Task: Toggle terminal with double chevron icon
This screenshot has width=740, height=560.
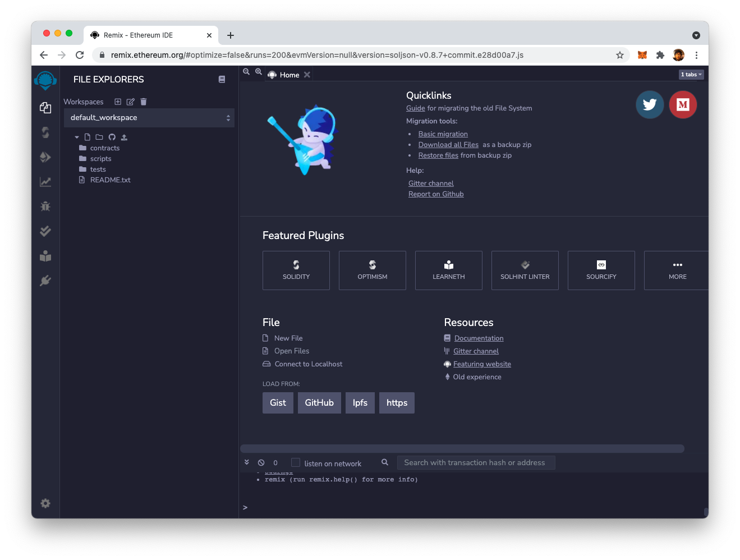Action: (247, 462)
